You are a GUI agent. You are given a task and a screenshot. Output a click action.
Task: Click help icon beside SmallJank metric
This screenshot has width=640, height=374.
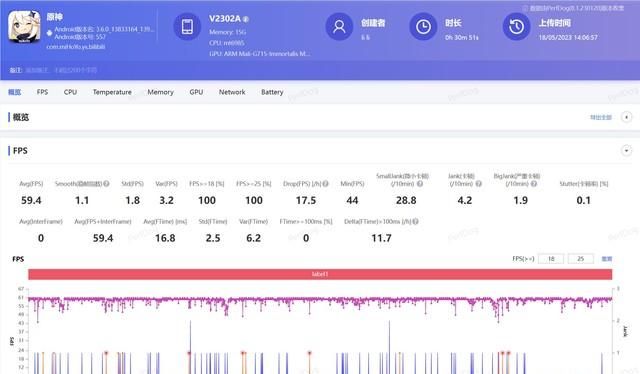point(420,184)
